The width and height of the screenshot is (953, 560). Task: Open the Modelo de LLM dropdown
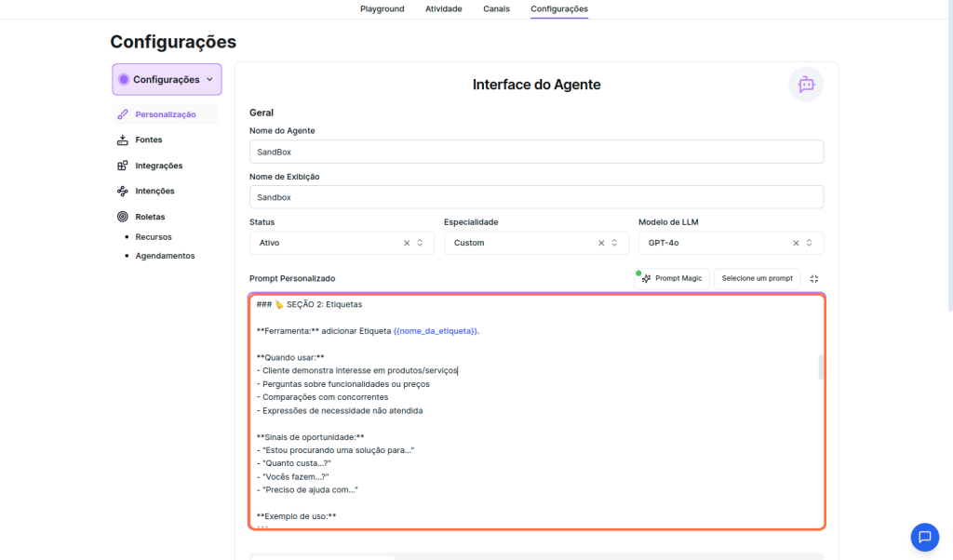(809, 243)
